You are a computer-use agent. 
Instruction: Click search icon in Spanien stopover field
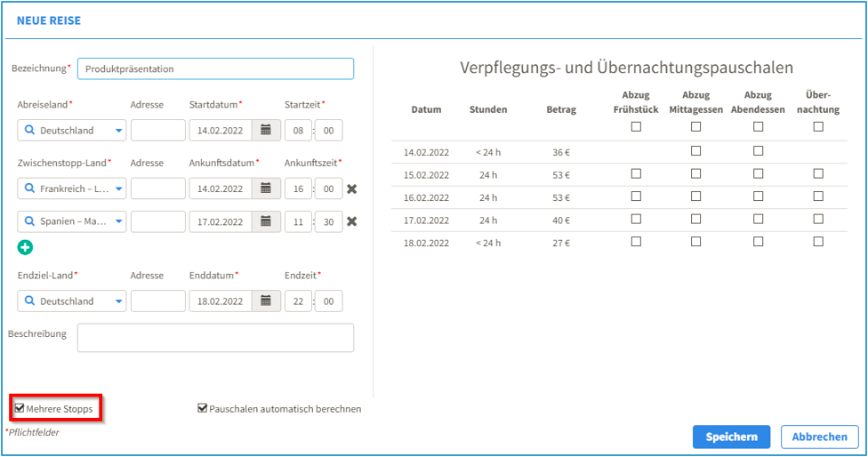coord(30,221)
